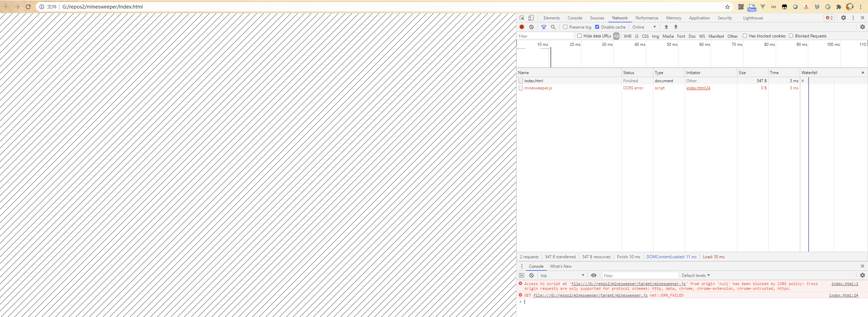The width and height of the screenshot is (868, 317).
Task: Clear the network log
Action: pos(531,27)
